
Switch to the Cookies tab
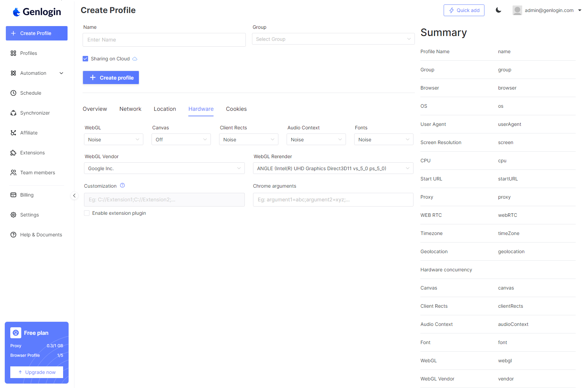pos(236,109)
